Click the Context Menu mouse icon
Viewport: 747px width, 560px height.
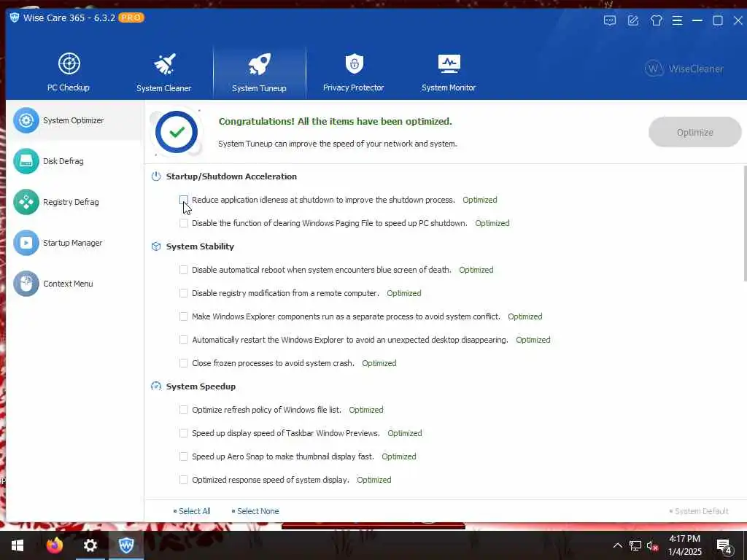tap(26, 284)
